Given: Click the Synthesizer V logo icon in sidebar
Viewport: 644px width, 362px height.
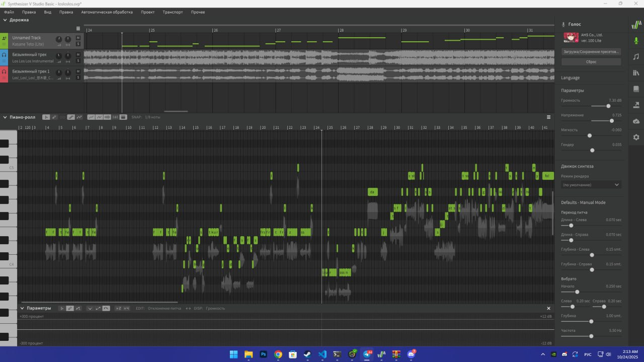Looking at the screenshot, I should (636, 24).
